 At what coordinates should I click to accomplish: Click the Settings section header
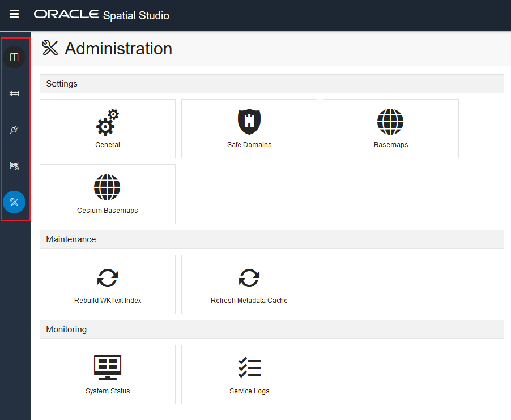[272, 84]
